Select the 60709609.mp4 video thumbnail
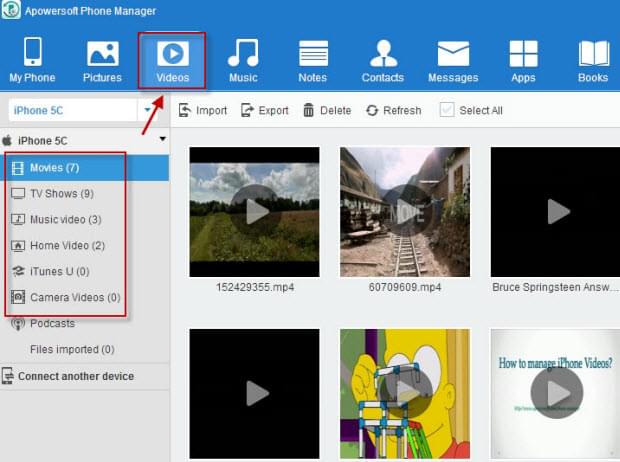Screen dimensions: 620x462 click(x=405, y=212)
